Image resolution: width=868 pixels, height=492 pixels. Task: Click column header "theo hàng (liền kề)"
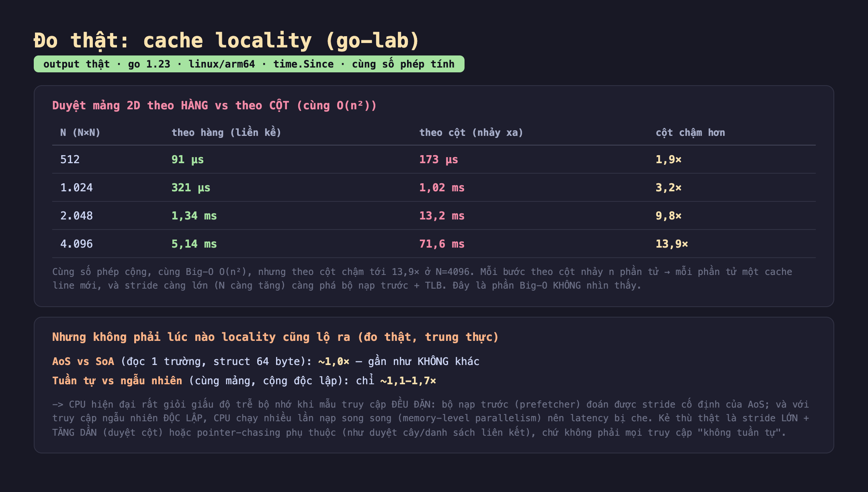(x=226, y=133)
